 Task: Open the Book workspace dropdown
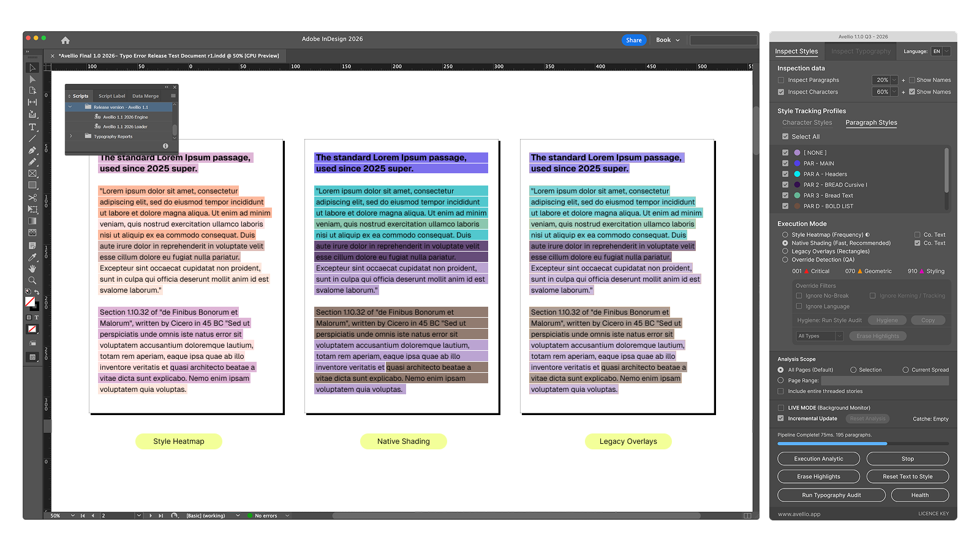point(668,40)
